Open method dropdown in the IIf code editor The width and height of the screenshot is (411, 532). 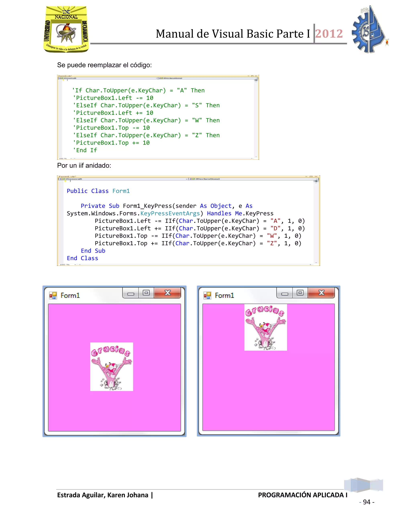[253, 179]
